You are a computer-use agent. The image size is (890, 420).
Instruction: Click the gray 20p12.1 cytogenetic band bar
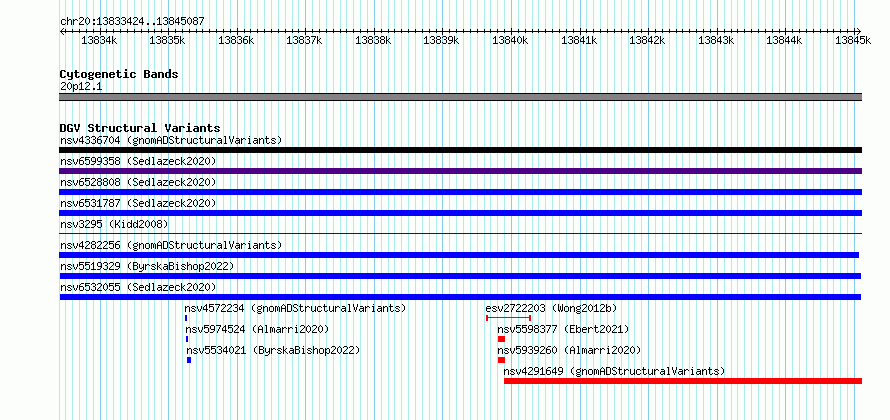[460, 97]
